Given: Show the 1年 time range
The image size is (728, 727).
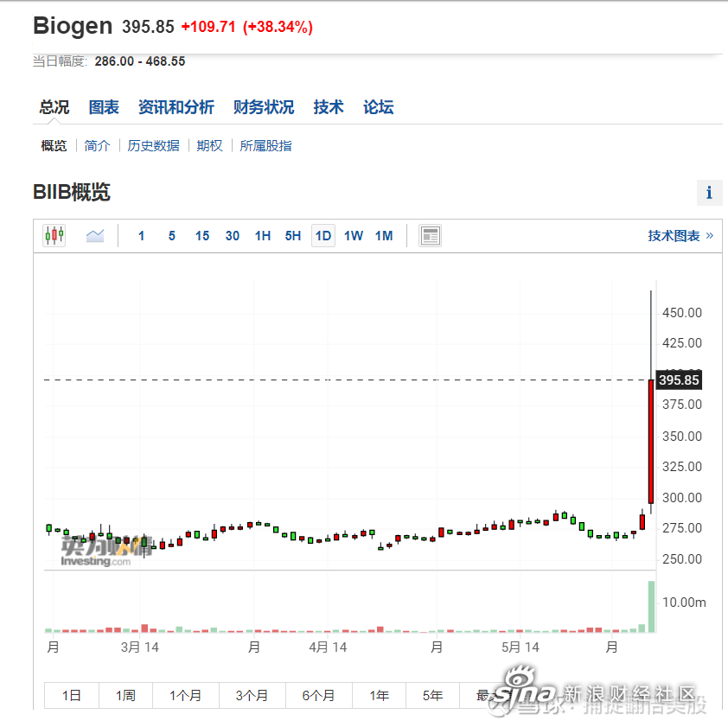Looking at the screenshot, I should tap(379, 695).
